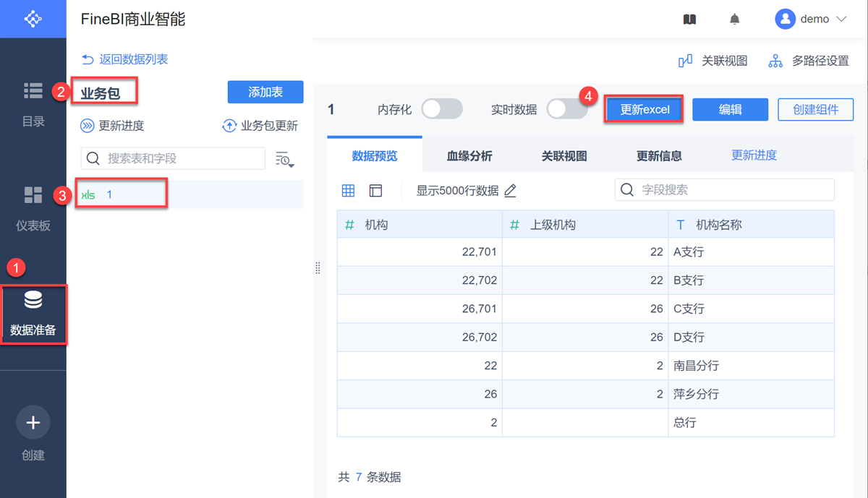Click the 创建 plus icon
Screen dimensions: 868x498
[x=33, y=423]
